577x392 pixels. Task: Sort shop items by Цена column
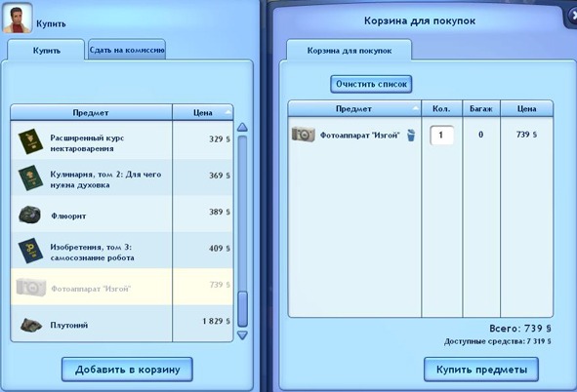(203, 112)
